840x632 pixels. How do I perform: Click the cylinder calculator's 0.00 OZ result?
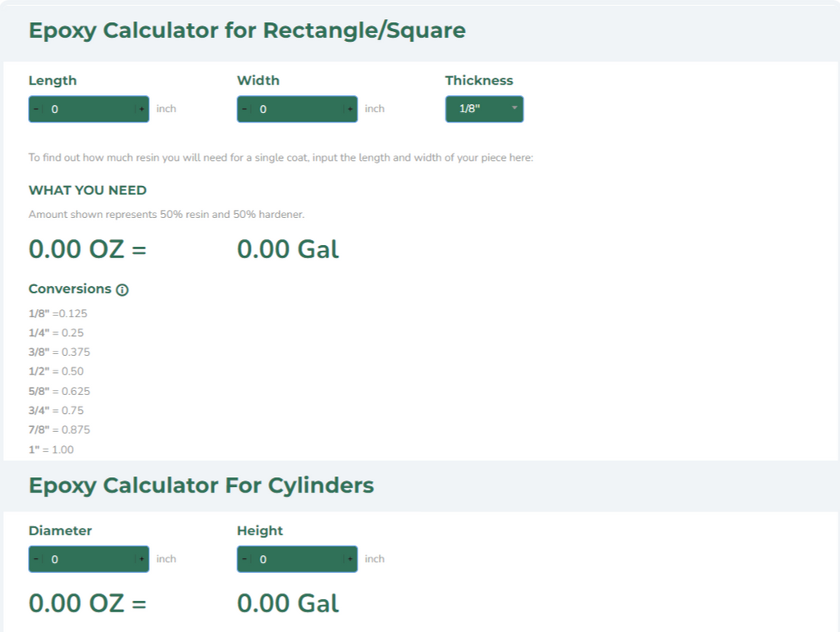pyautogui.click(x=87, y=603)
